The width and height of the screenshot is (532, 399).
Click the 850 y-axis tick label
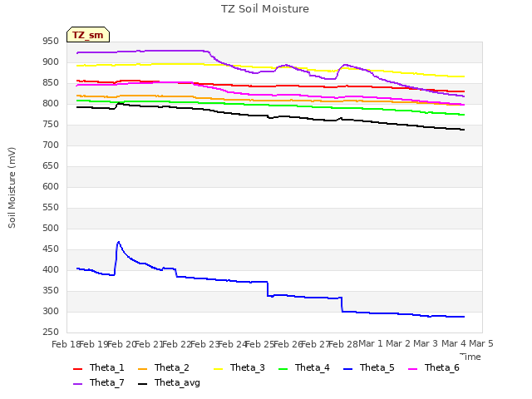[x=51, y=83]
